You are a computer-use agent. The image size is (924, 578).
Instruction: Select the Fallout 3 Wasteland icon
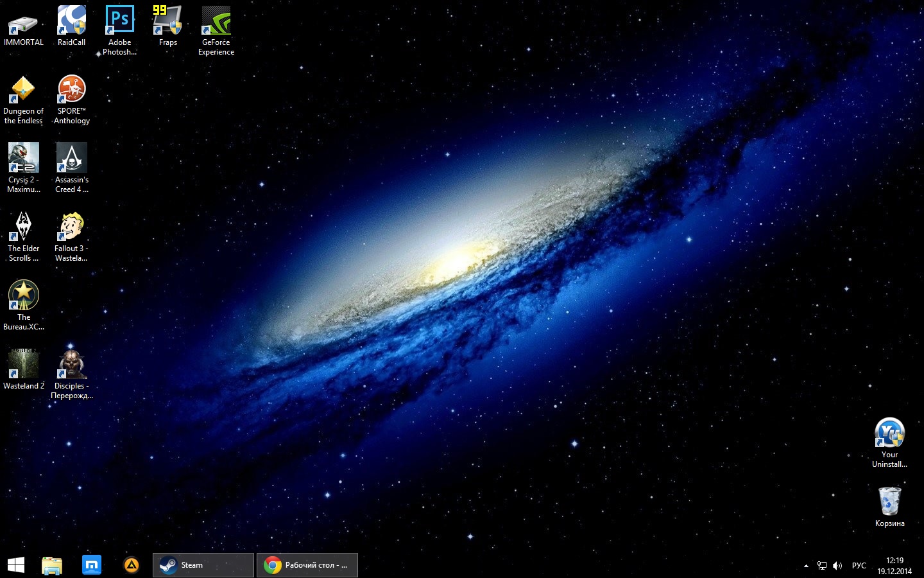[71, 227]
